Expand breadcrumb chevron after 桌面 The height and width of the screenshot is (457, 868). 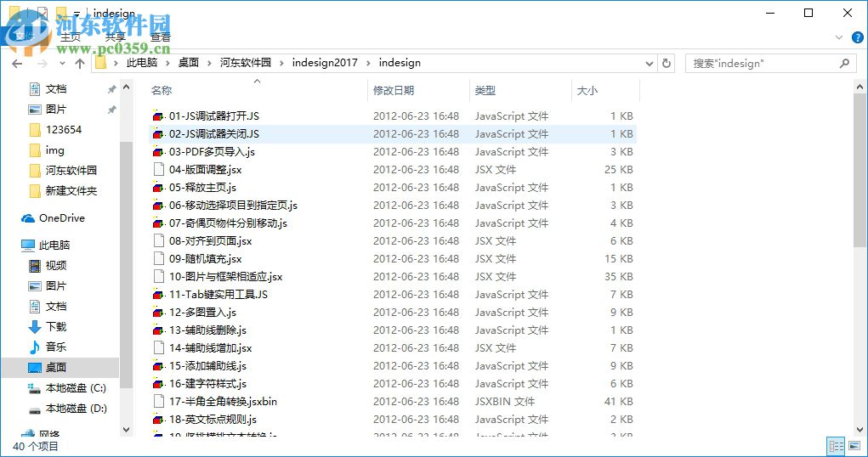tap(209, 63)
